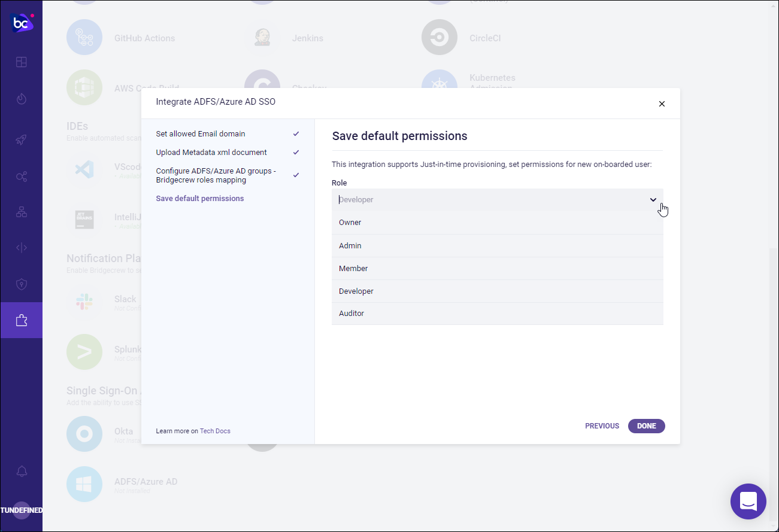This screenshot has width=779, height=532.
Task: Click the DONE button
Action: point(647,426)
